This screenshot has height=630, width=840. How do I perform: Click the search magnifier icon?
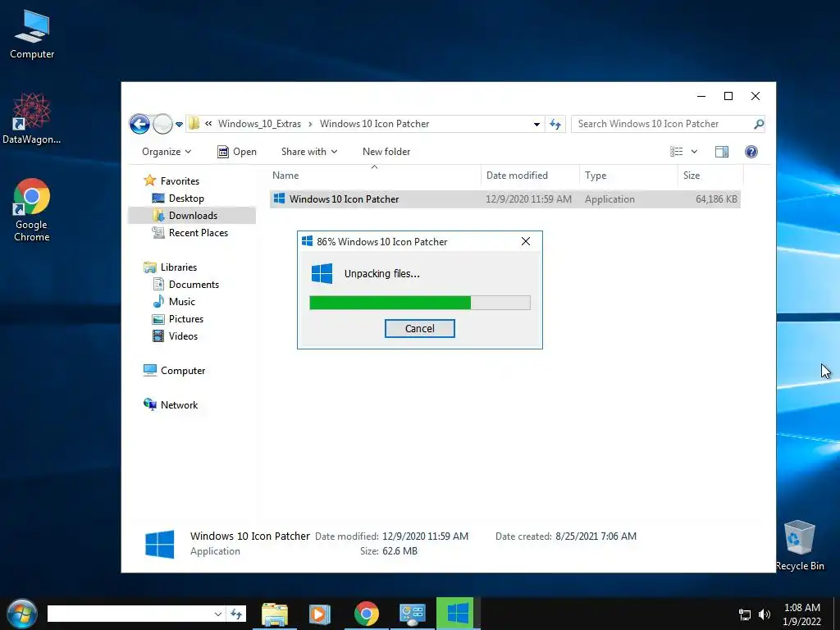(758, 125)
